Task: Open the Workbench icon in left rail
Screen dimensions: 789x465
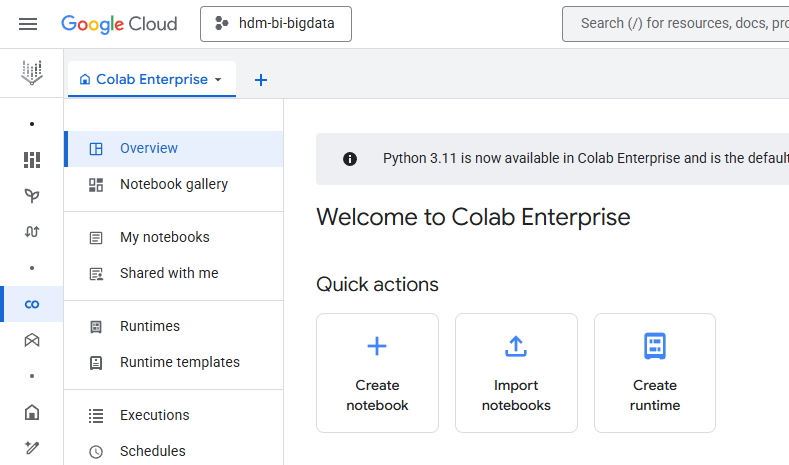Action: point(32,340)
